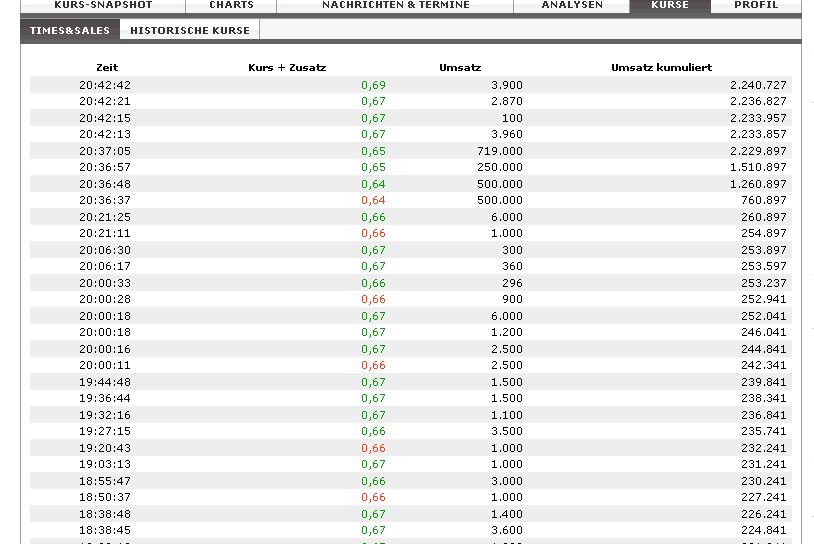Click the Zeit column header
This screenshot has width=814, height=544.
[x=107, y=67]
